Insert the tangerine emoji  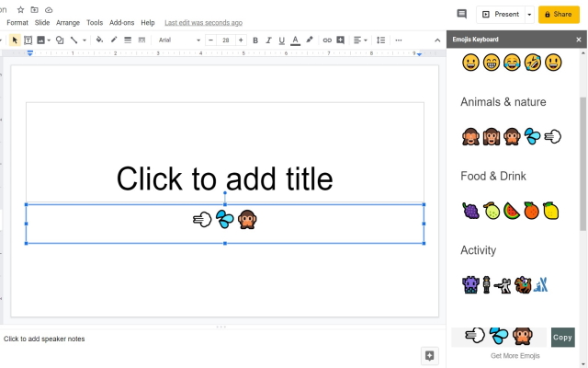click(x=531, y=211)
